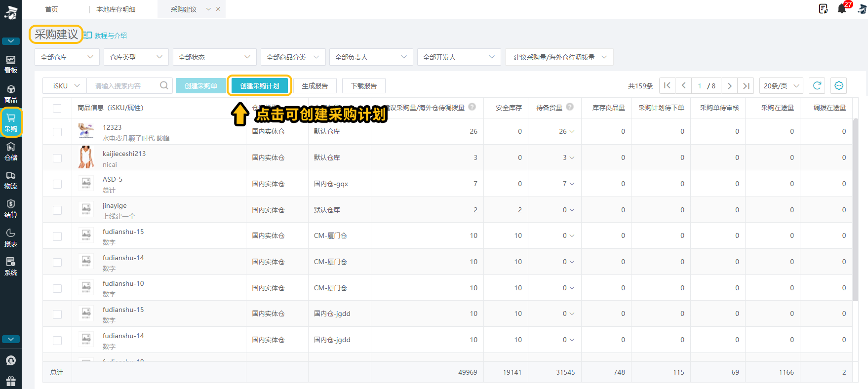Open the 报表 reports sidebar icon
The width and height of the screenshot is (868, 389).
tap(11, 238)
